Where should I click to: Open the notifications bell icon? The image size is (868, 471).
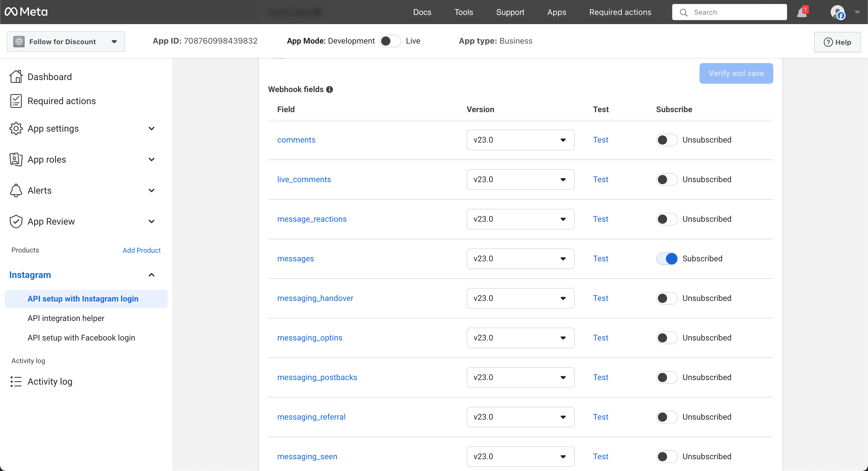(802, 12)
